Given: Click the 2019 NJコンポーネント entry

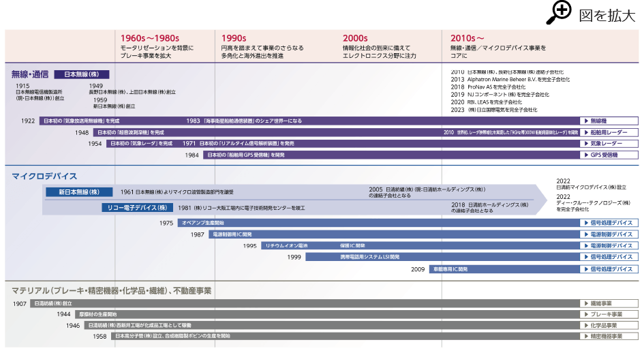Looking at the screenshot, I should pyautogui.click(x=500, y=95).
